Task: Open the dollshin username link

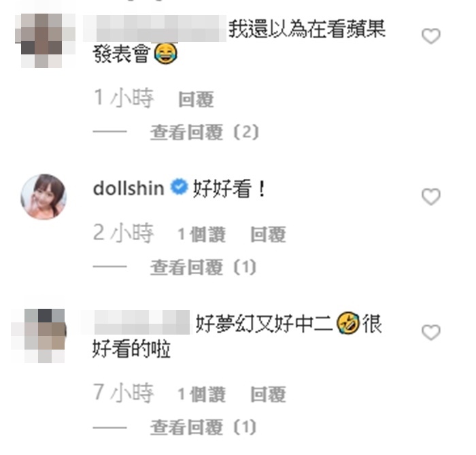Action: click(129, 188)
